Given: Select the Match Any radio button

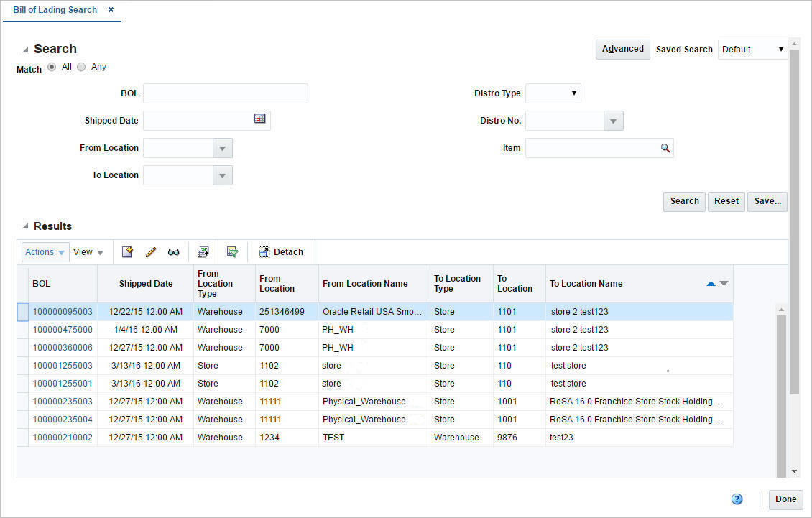Looking at the screenshot, I should (x=81, y=66).
